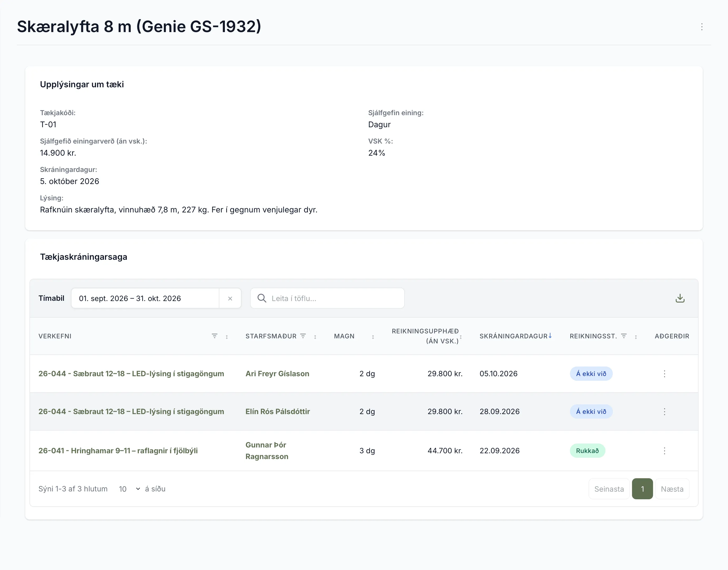The image size is (728, 570).
Task: Toggle Skráningardagur sort direction arrow
Action: tap(550, 335)
